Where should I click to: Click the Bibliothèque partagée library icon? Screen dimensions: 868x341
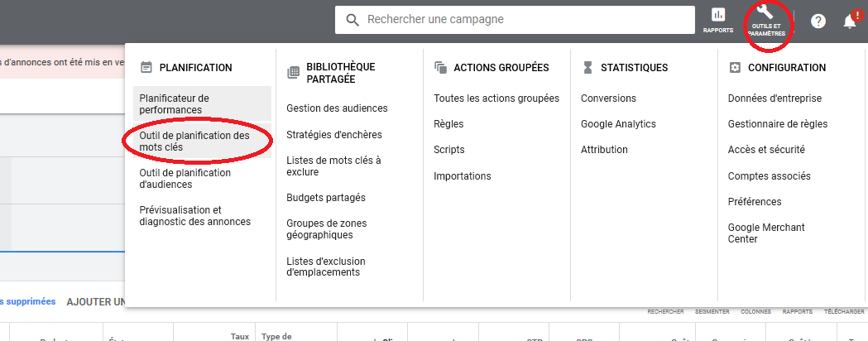point(293,73)
